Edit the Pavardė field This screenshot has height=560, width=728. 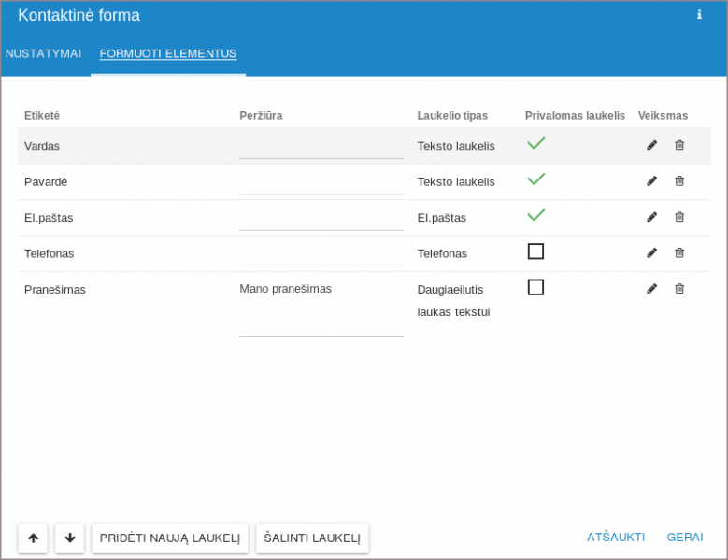pyautogui.click(x=652, y=181)
